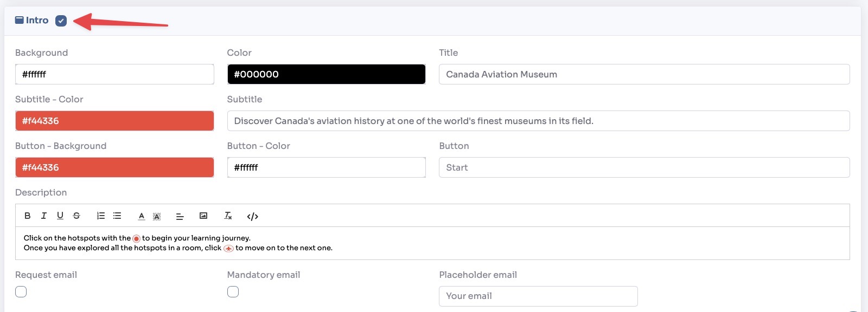The width and height of the screenshot is (868, 312).
Task: Click the Button - Background label
Action: (61, 146)
